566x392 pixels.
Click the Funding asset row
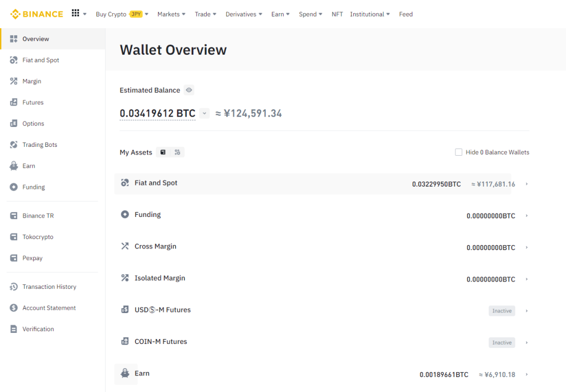point(321,215)
